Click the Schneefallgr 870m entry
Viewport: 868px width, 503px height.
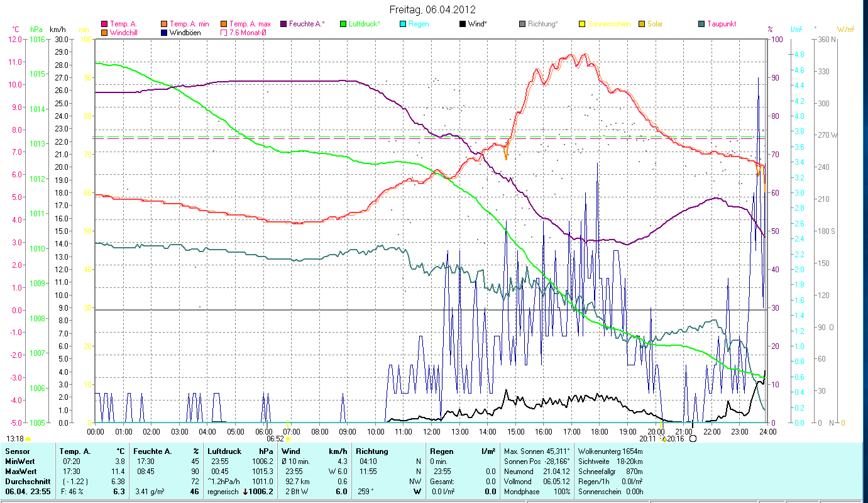tap(610, 472)
